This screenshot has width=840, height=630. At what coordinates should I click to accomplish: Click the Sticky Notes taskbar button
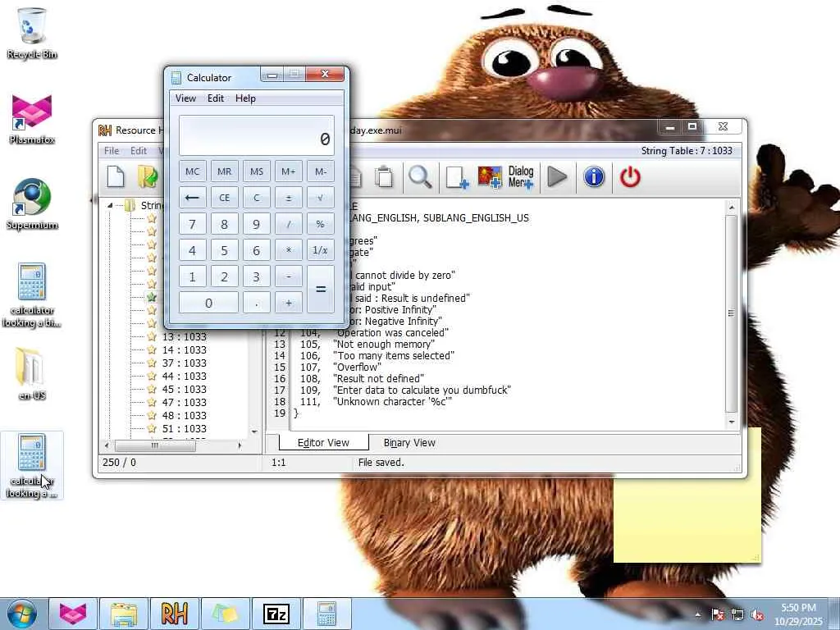pyautogui.click(x=226, y=614)
